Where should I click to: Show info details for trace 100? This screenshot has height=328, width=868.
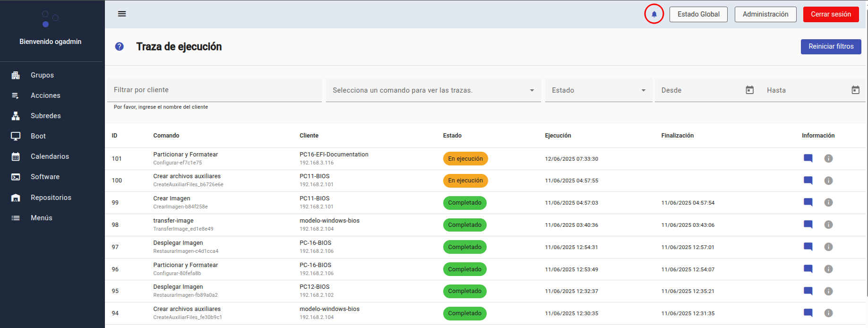click(x=828, y=181)
